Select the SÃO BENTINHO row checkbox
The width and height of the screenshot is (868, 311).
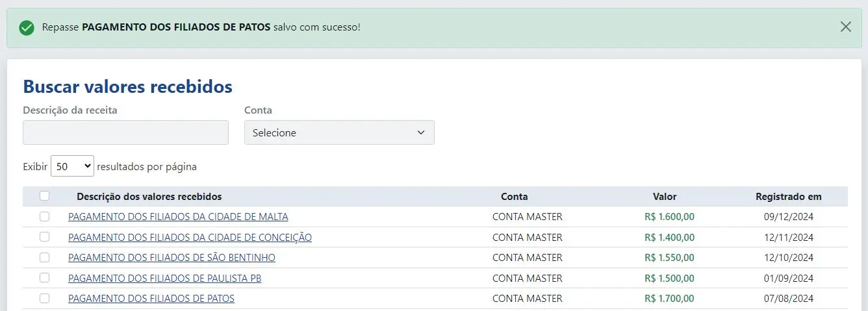[x=44, y=258]
